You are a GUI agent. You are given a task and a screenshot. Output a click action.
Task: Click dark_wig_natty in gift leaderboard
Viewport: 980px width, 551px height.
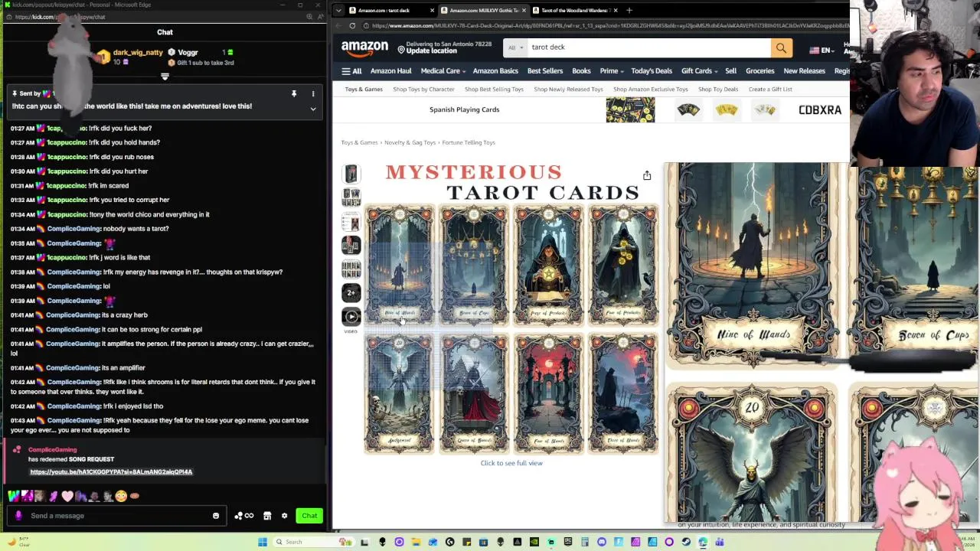138,53
